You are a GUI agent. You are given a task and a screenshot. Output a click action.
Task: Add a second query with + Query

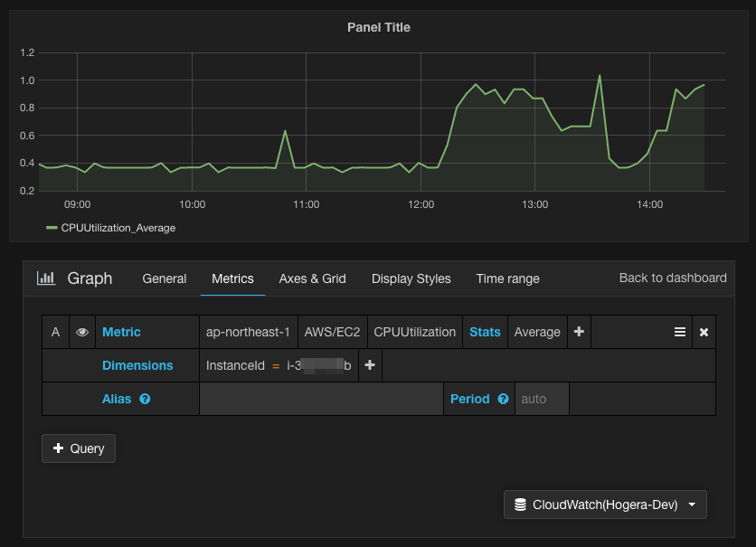coord(78,448)
